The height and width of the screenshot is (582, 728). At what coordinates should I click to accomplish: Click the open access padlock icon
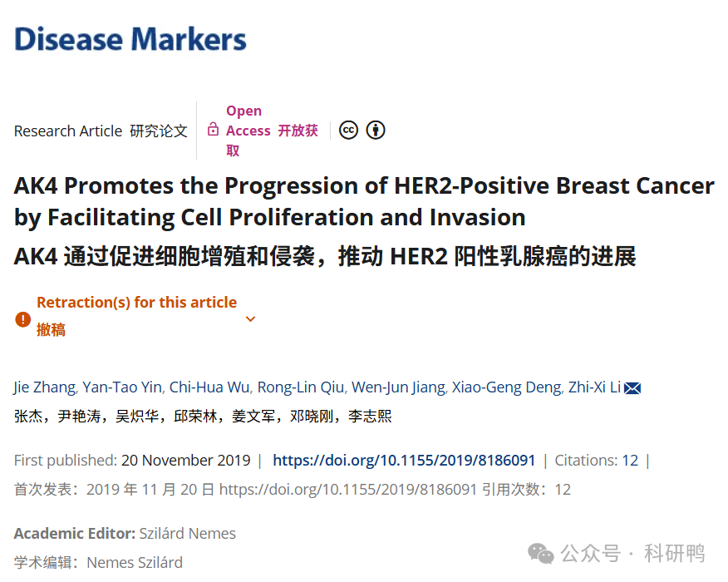pos(213,129)
